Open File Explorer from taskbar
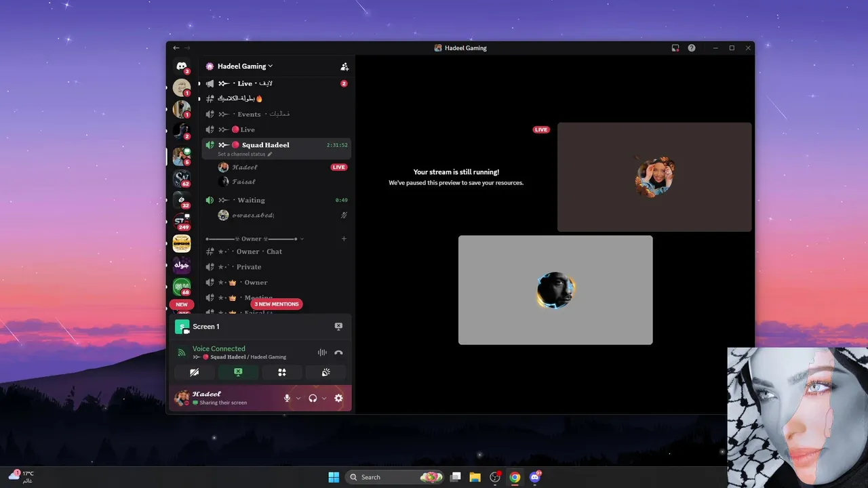The image size is (868, 488). coord(475,477)
